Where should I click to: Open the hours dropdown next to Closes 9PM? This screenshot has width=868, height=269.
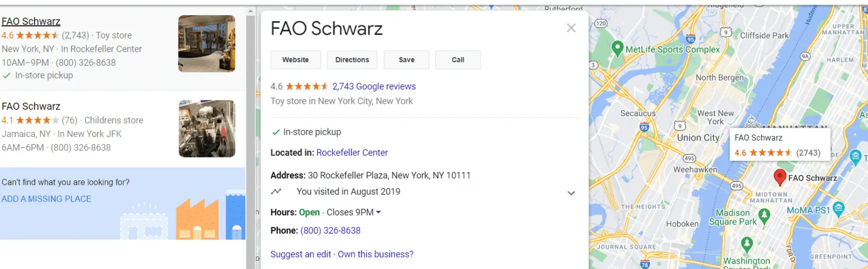[x=379, y=212]
